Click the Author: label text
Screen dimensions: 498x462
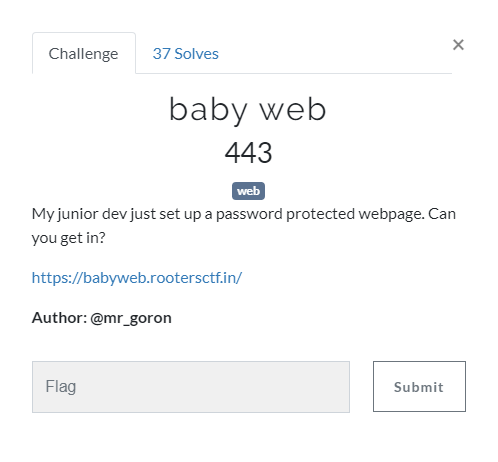[x=59, y=318]
